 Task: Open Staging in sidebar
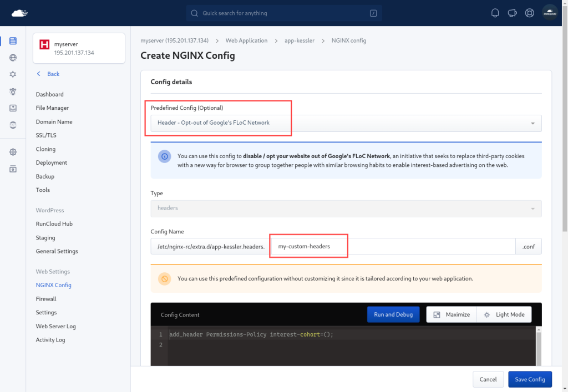pos(45,237)
